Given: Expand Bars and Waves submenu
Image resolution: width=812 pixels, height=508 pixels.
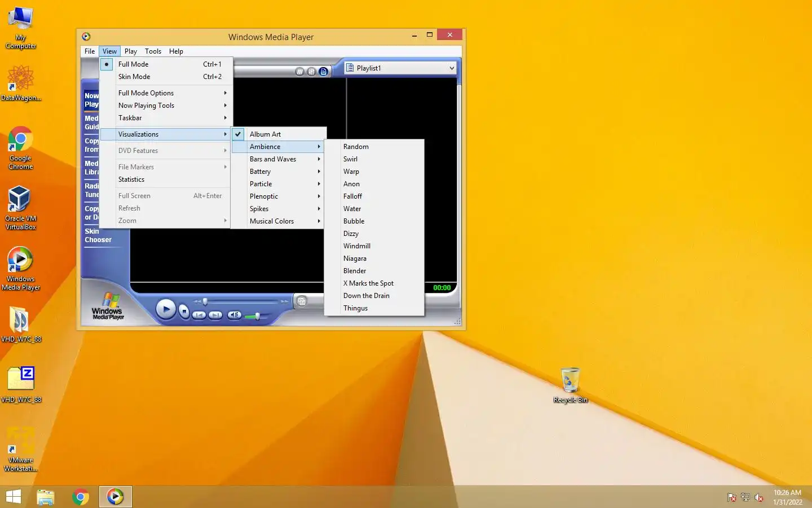Looking at the screenshot, I should point(279,159).
